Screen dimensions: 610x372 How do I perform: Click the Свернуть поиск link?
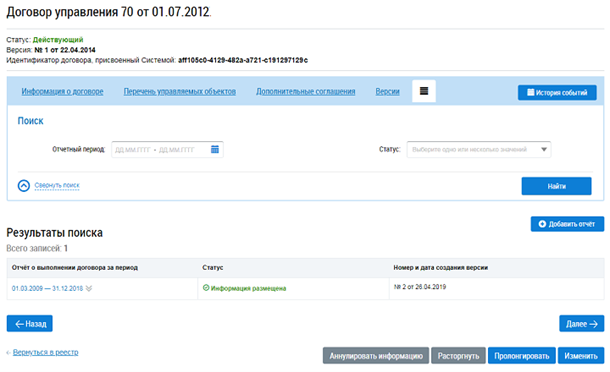coord(57,185)
